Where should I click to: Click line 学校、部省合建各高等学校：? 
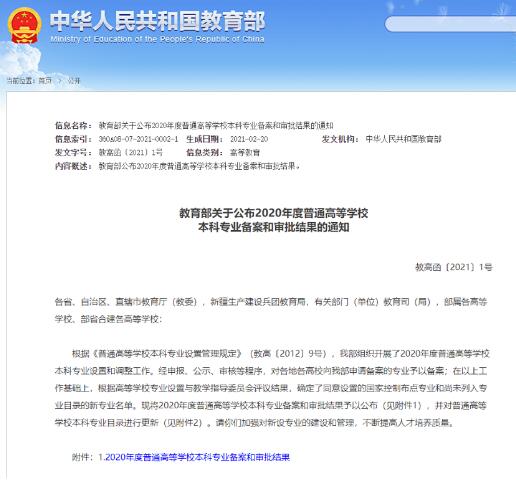pos(108,319)
